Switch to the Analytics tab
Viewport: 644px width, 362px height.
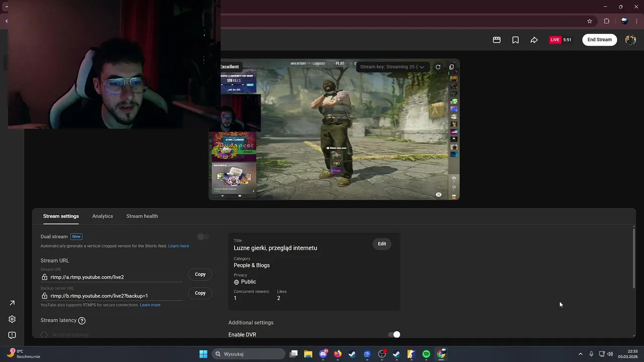point(103,216)
